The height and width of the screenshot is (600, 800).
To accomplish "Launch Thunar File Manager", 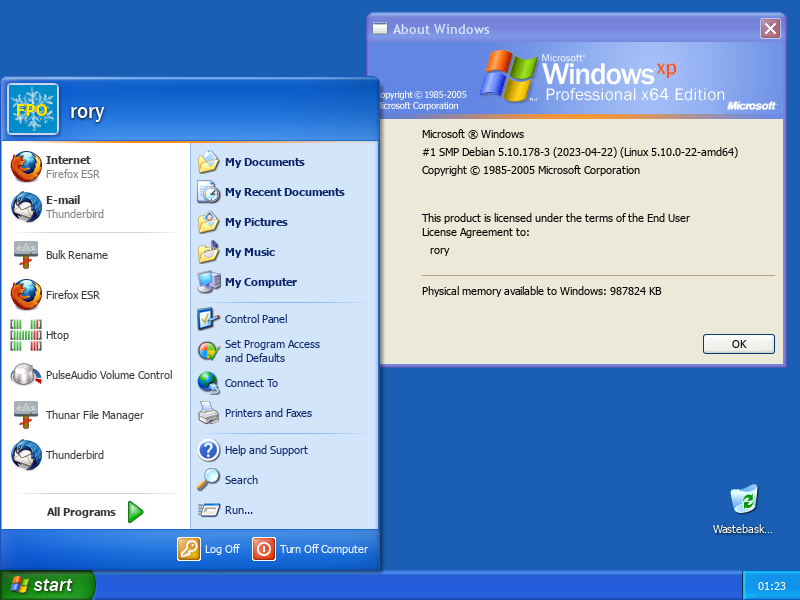I will point(96,415).
